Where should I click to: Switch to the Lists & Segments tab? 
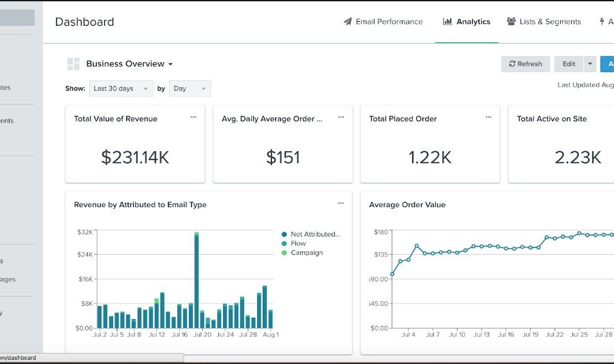[550, 22]
